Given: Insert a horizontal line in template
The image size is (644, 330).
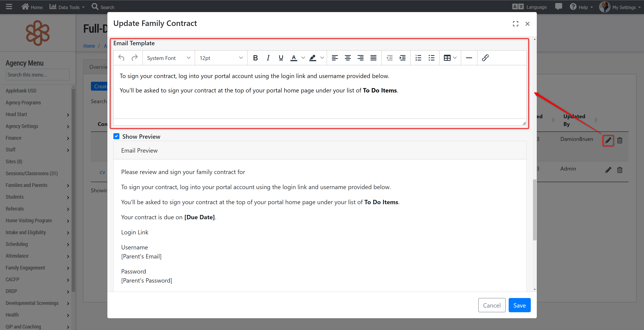Looking at the screenshot, I should tap(469, 58).
